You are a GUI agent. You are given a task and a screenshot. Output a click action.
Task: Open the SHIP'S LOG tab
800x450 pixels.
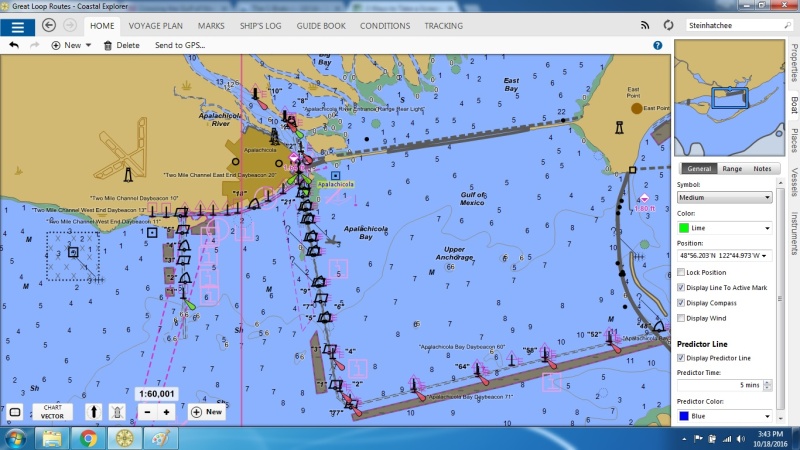click(260, 26)
